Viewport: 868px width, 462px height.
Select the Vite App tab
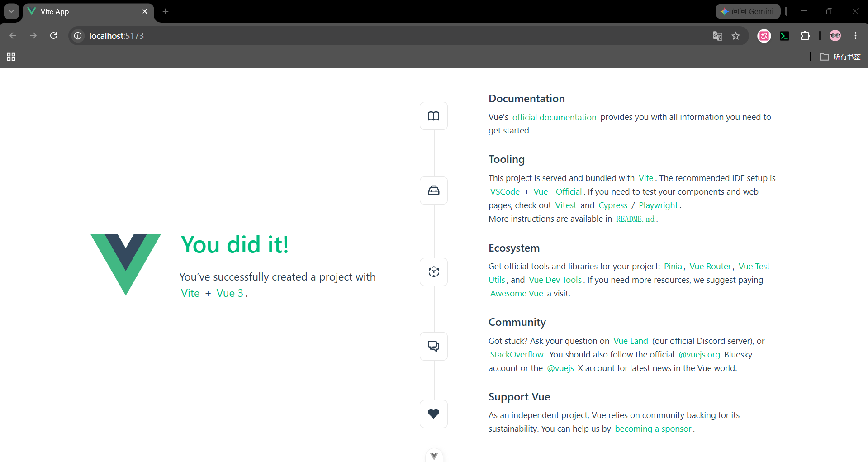tap(88, 12)
